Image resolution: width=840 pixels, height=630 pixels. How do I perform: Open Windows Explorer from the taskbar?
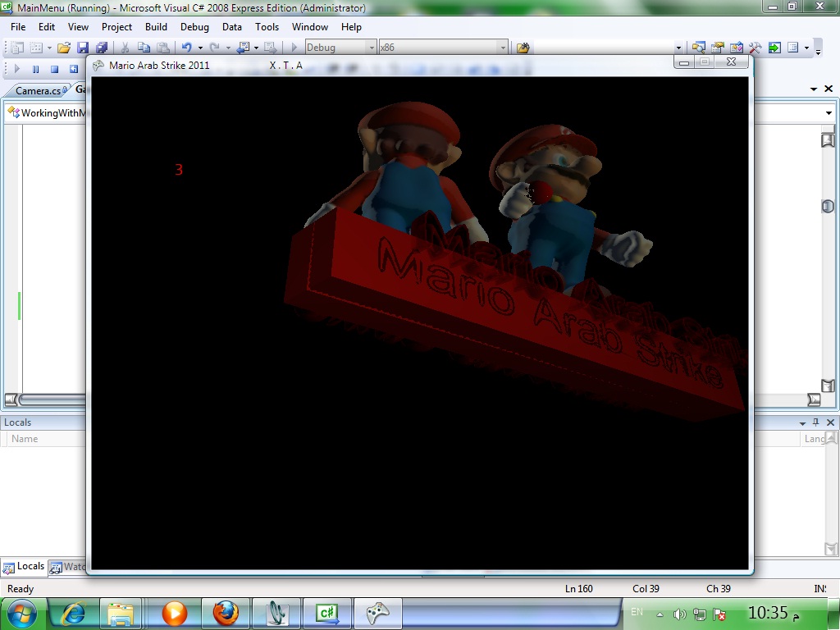point(121,614)
